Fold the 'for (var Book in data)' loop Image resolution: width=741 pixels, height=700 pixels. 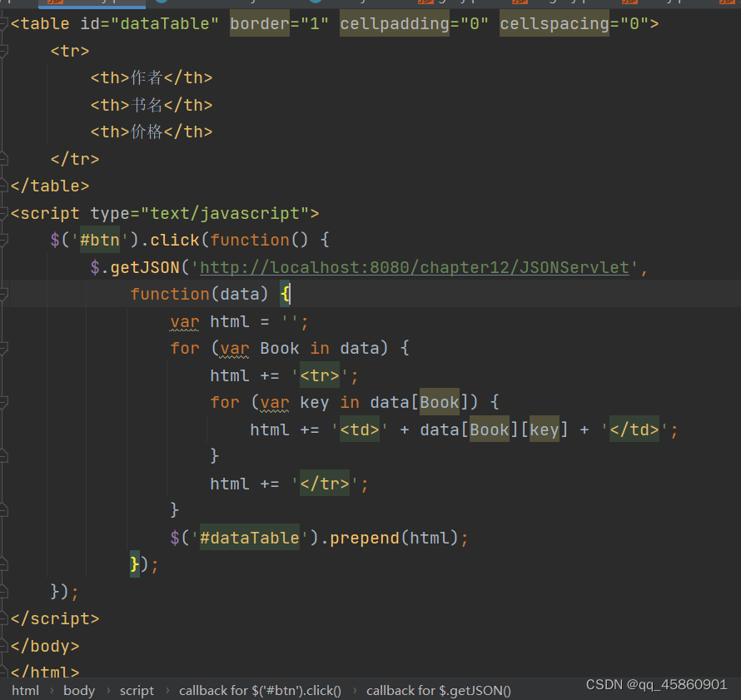(3, 349)
